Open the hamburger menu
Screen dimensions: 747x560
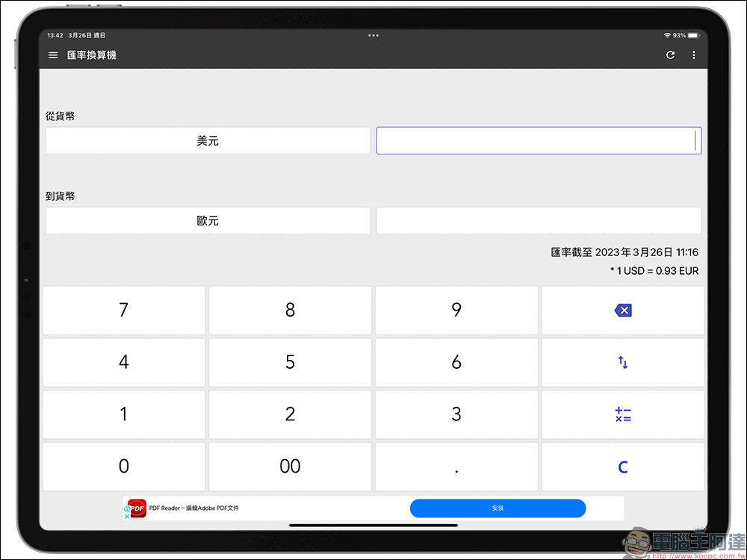(53, 55)
